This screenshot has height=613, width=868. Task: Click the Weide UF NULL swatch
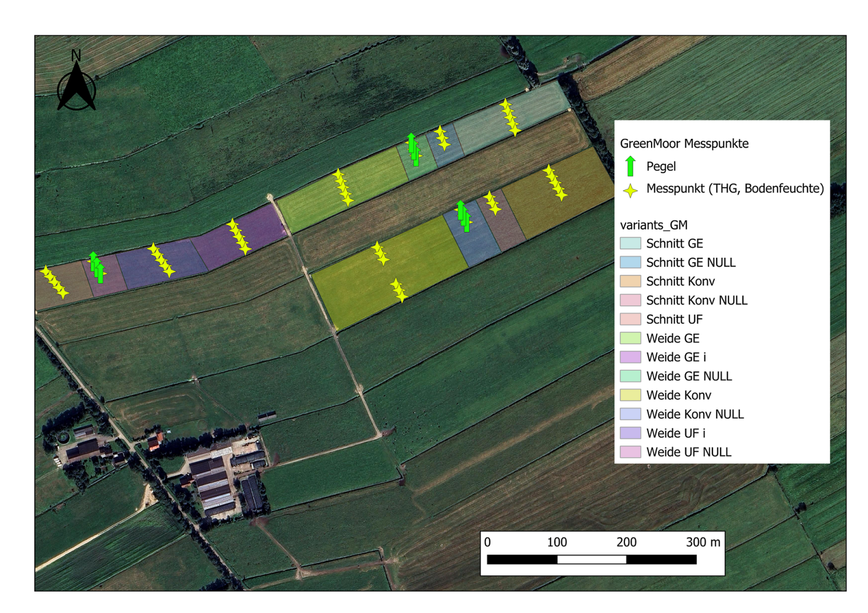630,452
